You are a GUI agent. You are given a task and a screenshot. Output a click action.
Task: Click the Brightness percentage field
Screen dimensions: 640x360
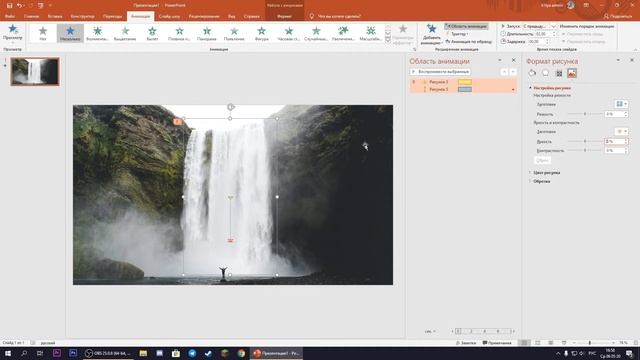pos(614,141)
